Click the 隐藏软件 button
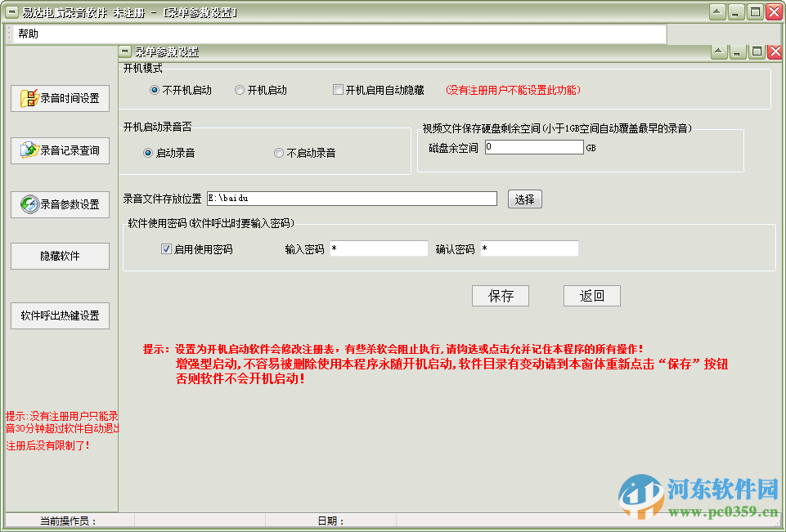786x532 pixels. point(61,256)
